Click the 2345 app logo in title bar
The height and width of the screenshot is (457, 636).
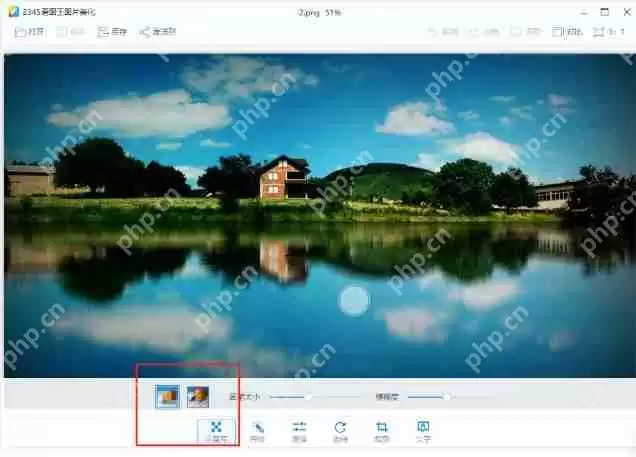[x=13, y=11]
